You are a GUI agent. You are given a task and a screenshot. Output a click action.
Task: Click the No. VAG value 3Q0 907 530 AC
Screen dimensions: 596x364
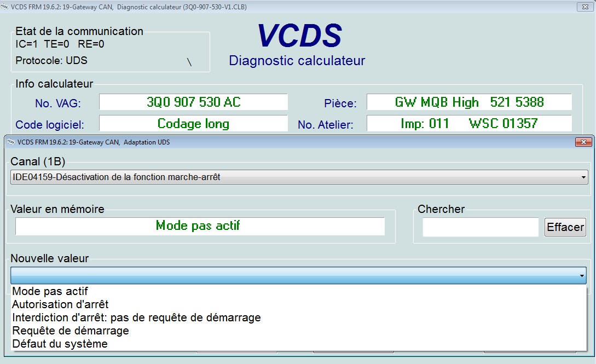(194, 102)
